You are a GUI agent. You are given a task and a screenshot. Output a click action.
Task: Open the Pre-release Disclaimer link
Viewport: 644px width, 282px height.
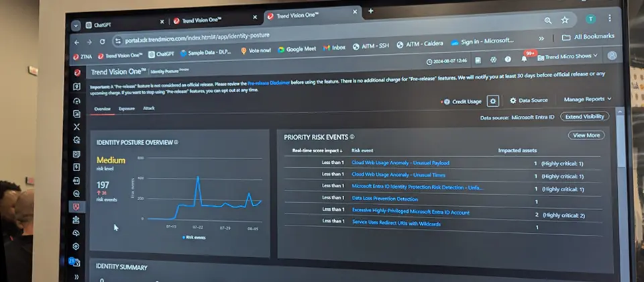pos(268,83)
